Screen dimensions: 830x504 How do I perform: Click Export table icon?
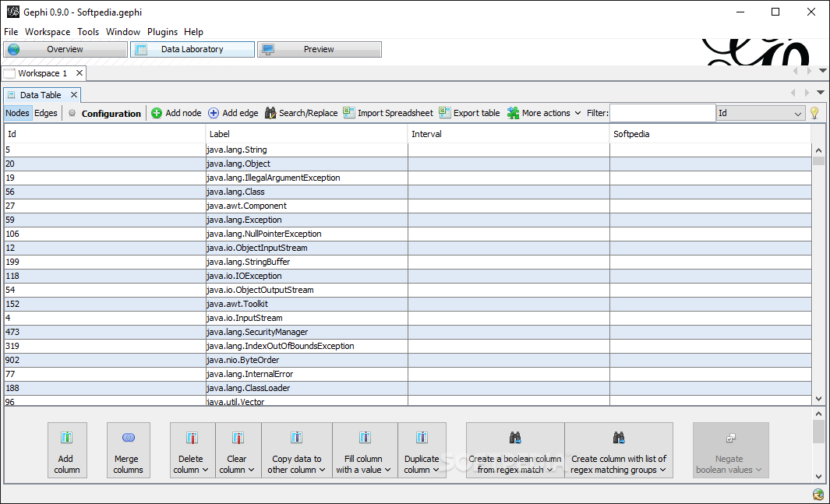445,113
